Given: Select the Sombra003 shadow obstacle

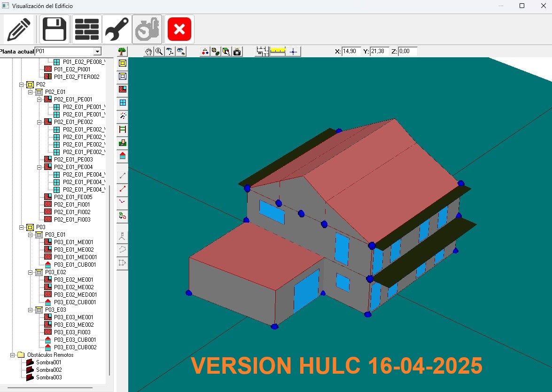Looking at the screenshot, I should click(49, 377).
